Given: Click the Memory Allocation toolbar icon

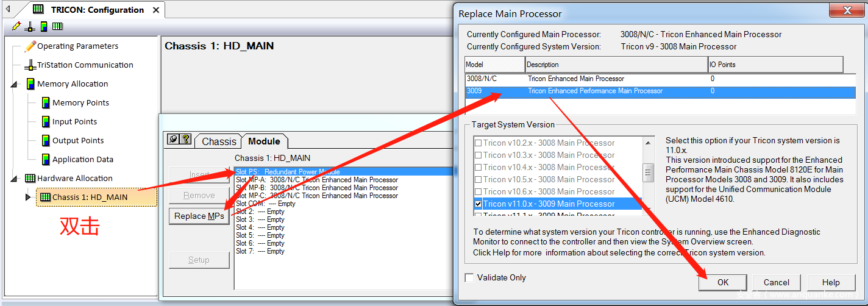Looking at the screenshot, I should click(x=44, y=26).
